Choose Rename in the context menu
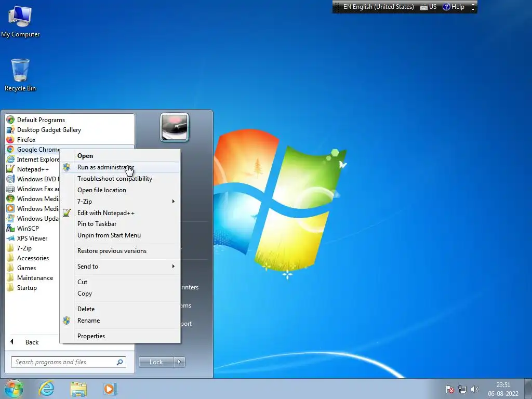 (120, 320)
